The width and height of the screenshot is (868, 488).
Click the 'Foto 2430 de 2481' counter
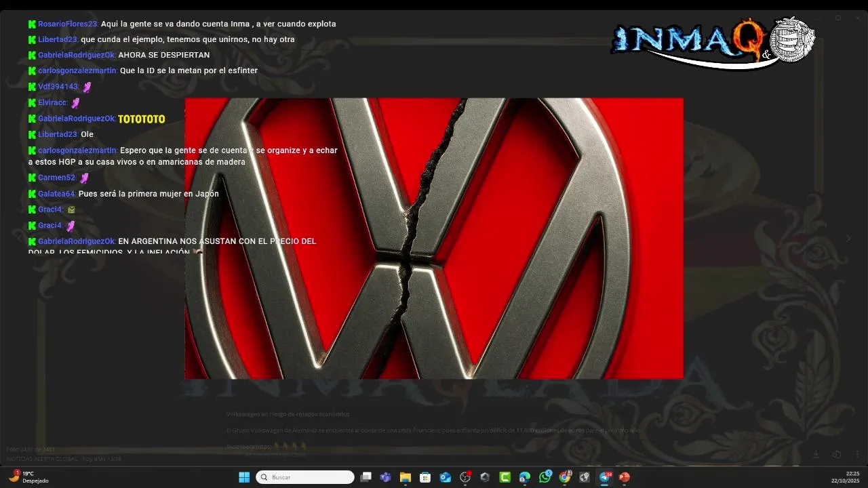[x=31, y=449]
